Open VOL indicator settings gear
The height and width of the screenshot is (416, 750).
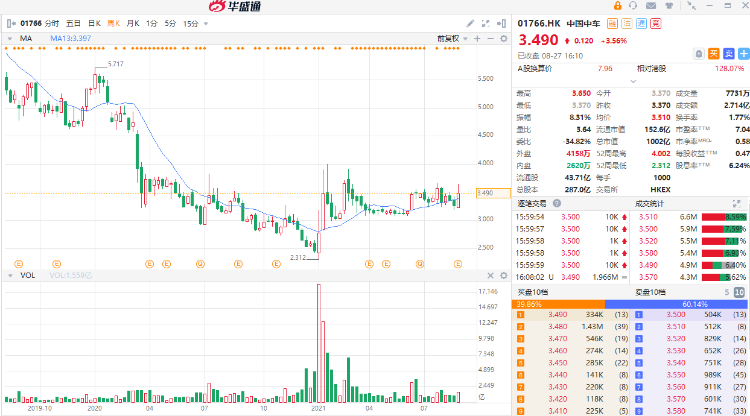(x=504, y=275)
